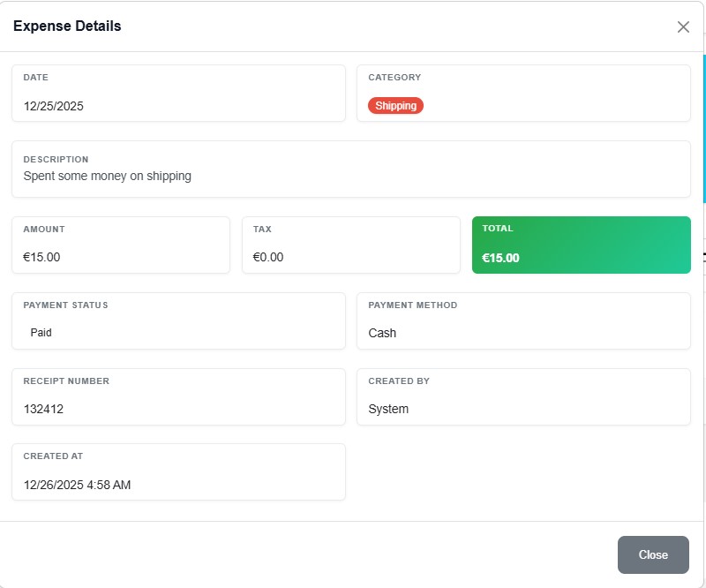Click the X close icon
Screen dimensions: 706x588
[683, 26]
